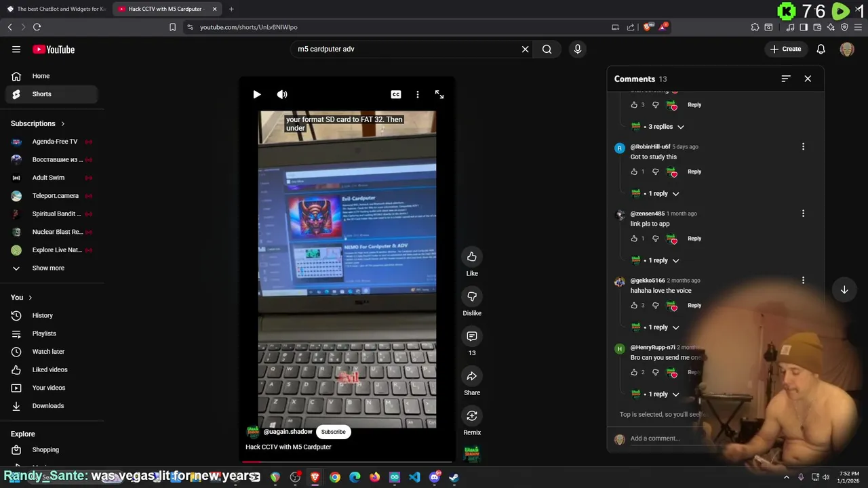Open the Teleport.camera subscription
The image size is (868, 488).
tap(52, 196)
